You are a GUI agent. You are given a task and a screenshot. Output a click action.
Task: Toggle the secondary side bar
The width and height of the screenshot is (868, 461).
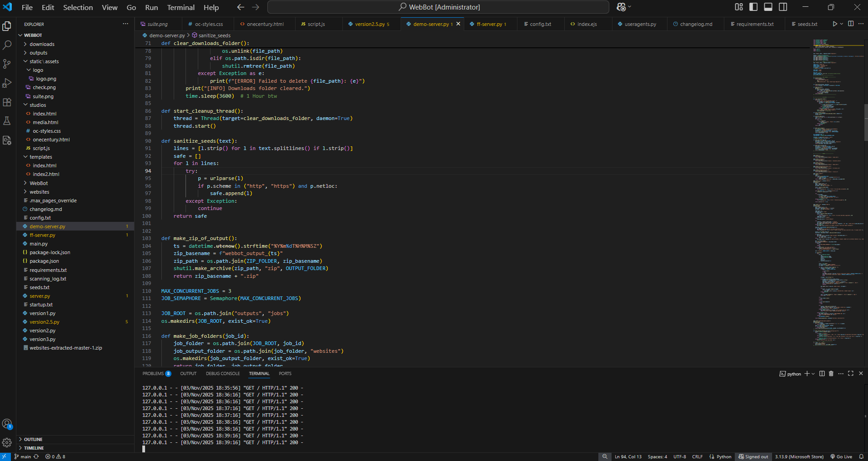click(x=783, y=7)
